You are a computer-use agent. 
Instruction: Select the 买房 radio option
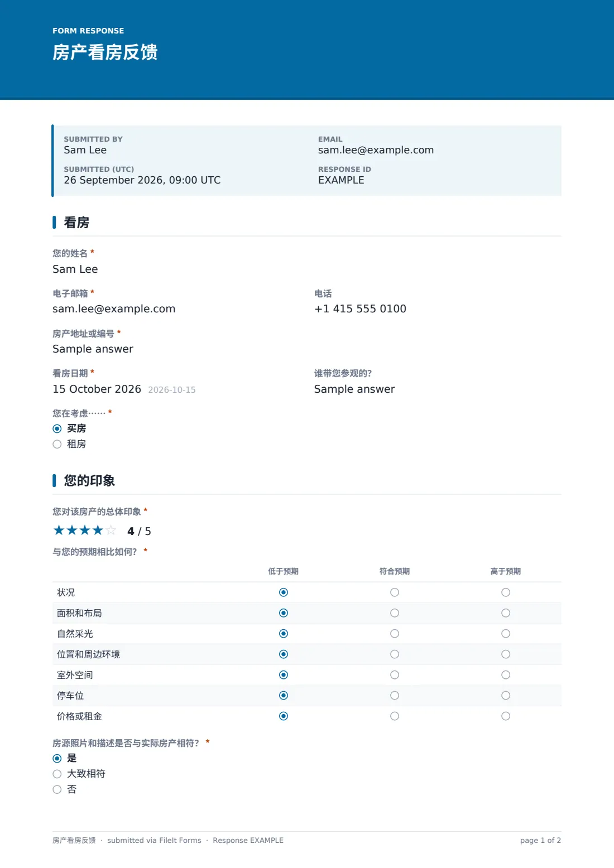57,428
